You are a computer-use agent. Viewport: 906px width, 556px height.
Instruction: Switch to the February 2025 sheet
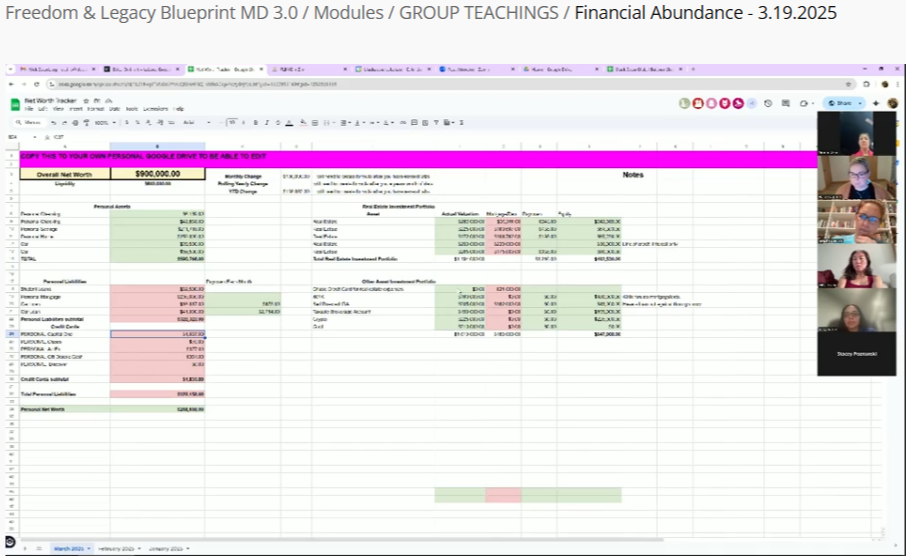(x=117, y=548)
